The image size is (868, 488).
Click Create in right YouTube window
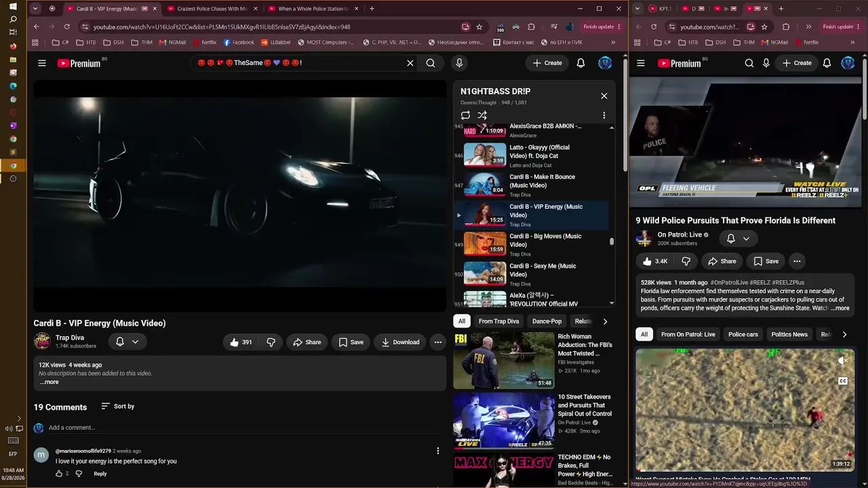point(797,63)
